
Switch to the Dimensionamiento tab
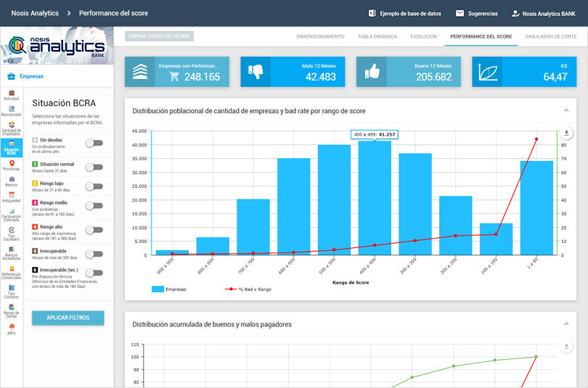[320, 36]
